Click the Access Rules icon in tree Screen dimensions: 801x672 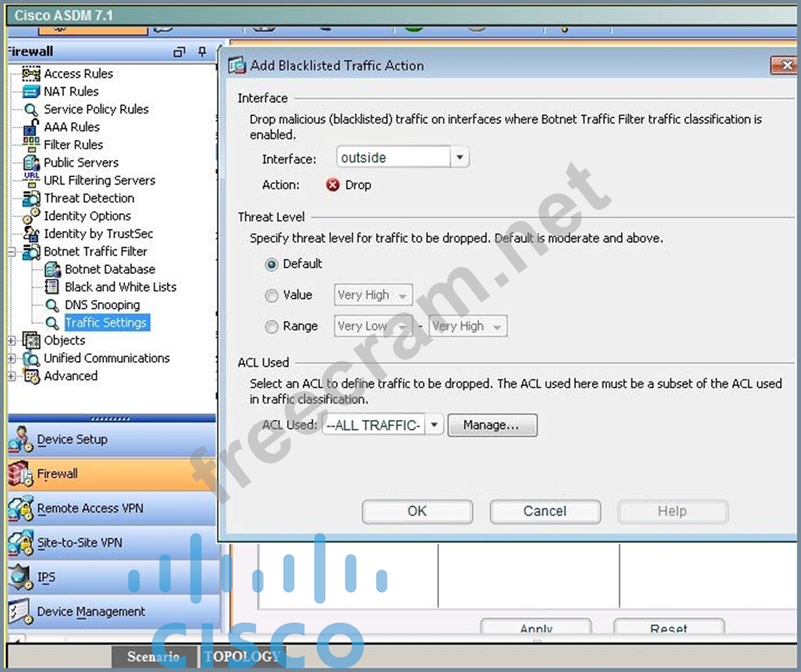[31, 74]
